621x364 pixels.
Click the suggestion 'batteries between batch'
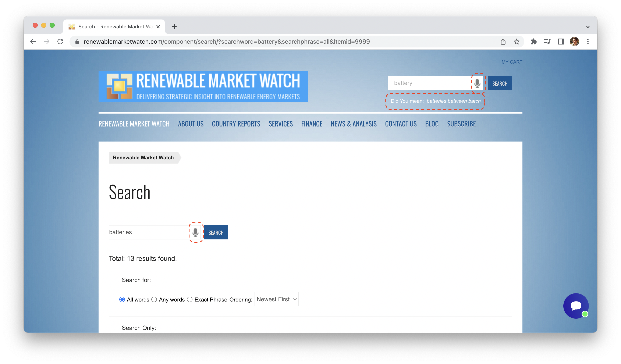pyautogui.click(x=454, y=101)
